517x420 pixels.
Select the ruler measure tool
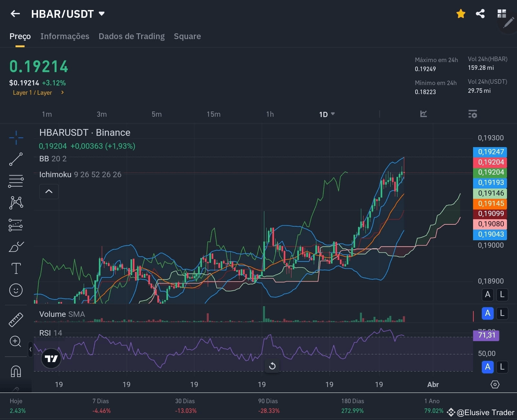pyautogui.click(x=16, y=319)
